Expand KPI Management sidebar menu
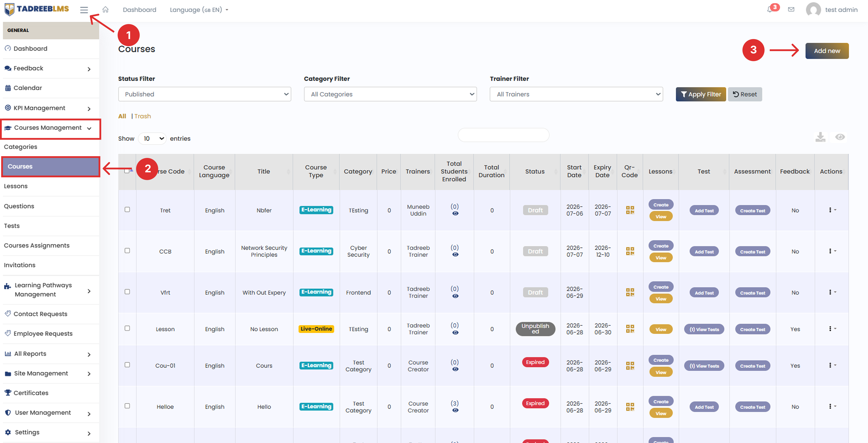Image resolution: width=868 pixels, height=443 pixels. tap(51, 108)
